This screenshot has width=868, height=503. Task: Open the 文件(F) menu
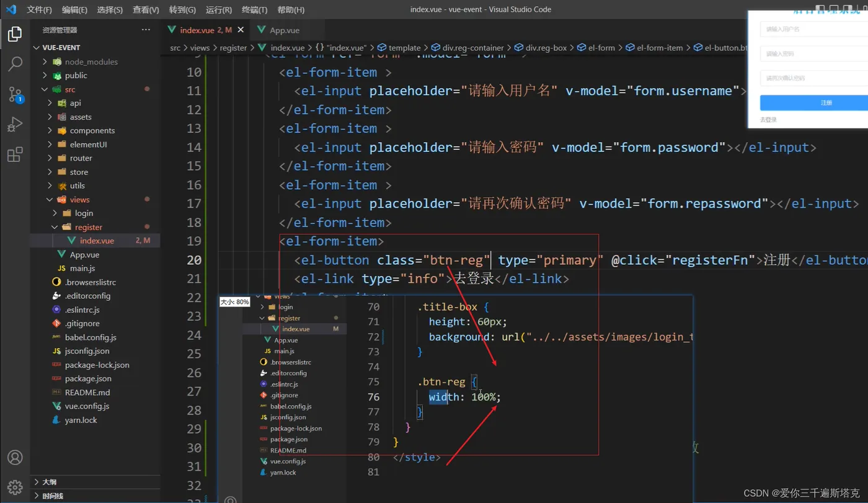pyautogui.click(x=40, y=10)
